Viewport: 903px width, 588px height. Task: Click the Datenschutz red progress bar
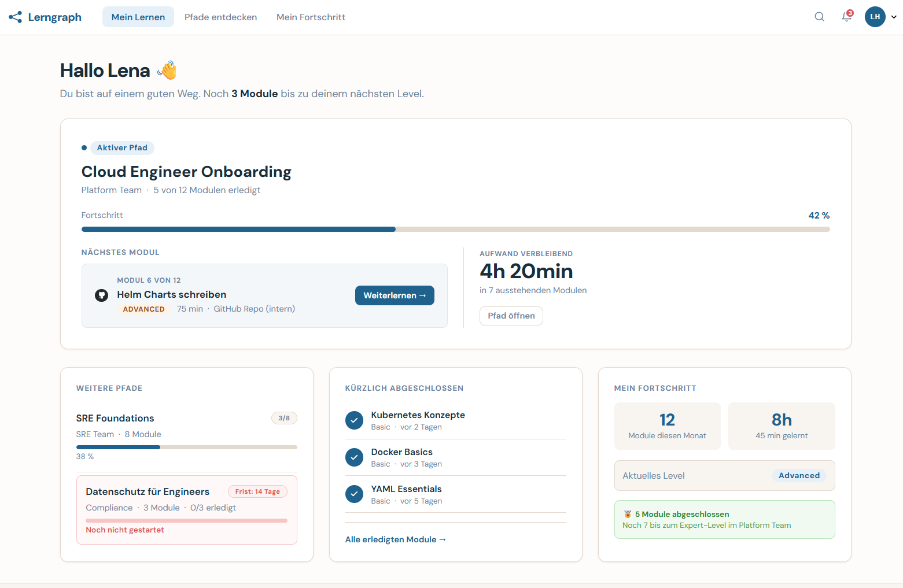[186, 520]
